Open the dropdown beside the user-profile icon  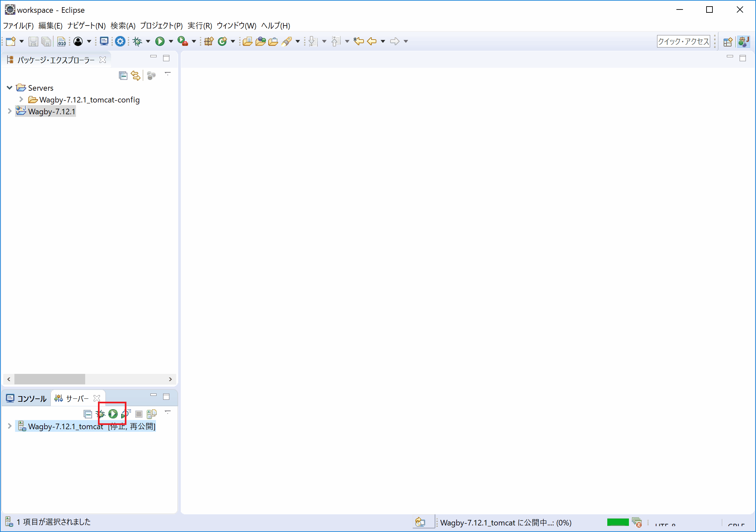coord(89,42)
